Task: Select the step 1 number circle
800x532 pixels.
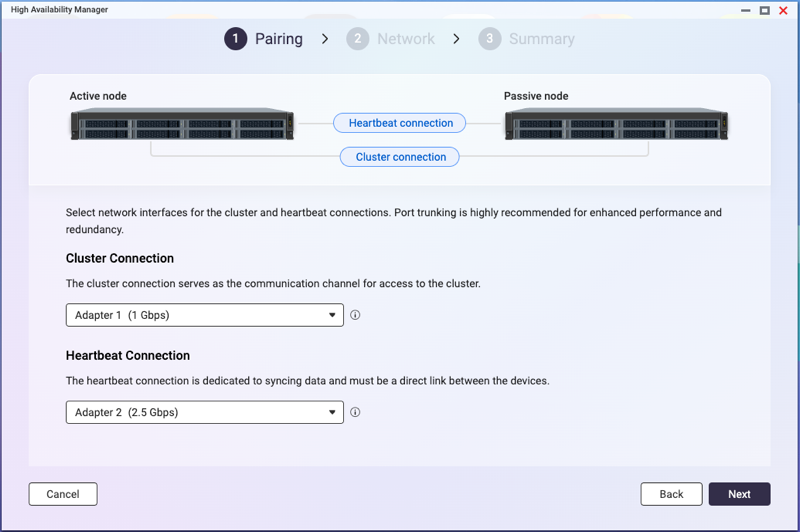Action: [235, 39]
